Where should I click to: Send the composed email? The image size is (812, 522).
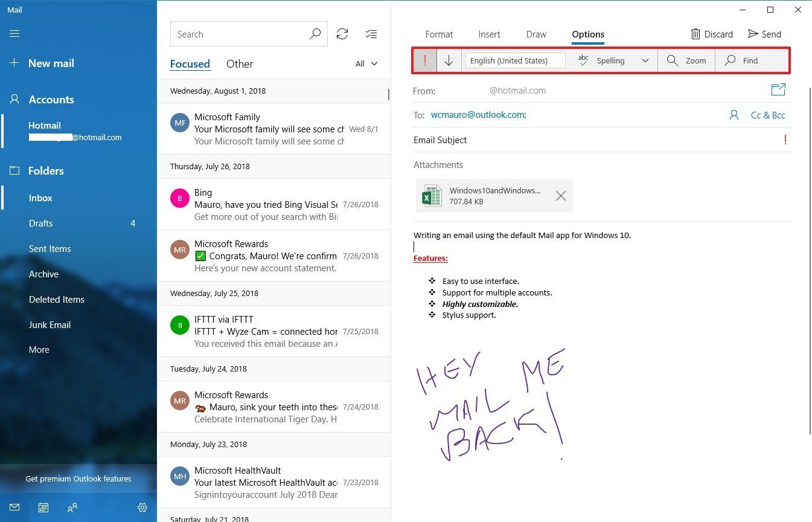(764, 34)
